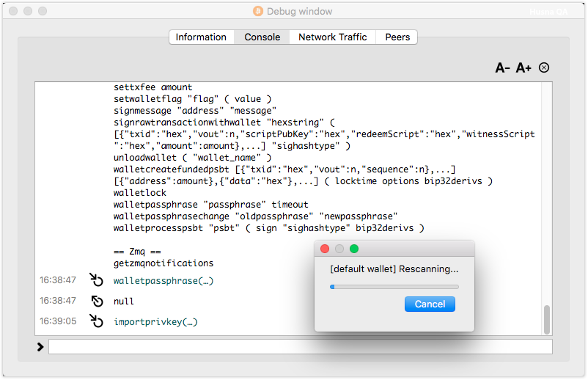
Task: Close the Rescanning dialog with red button
Action: (325, 249)
